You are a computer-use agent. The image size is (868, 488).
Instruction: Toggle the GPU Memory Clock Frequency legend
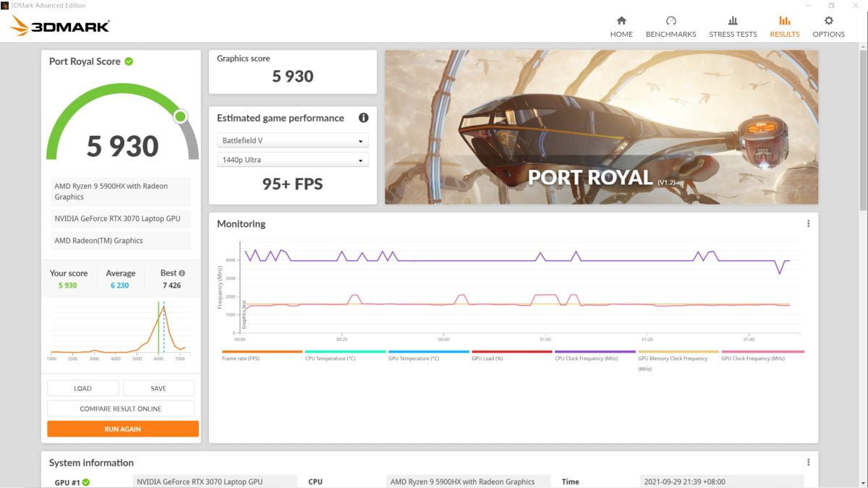pyautogui.click(x=678, y=360)
